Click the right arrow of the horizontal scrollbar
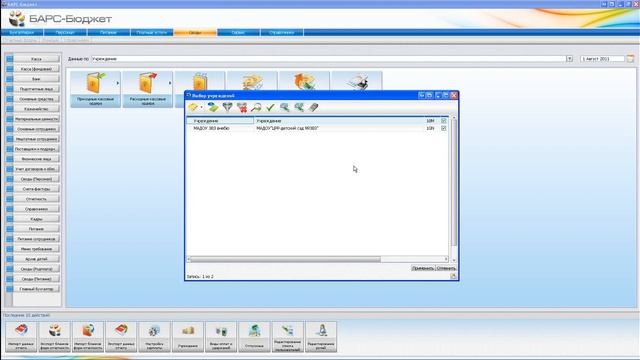The width and height of the screenshot is (640, 360). coord(446,259)
